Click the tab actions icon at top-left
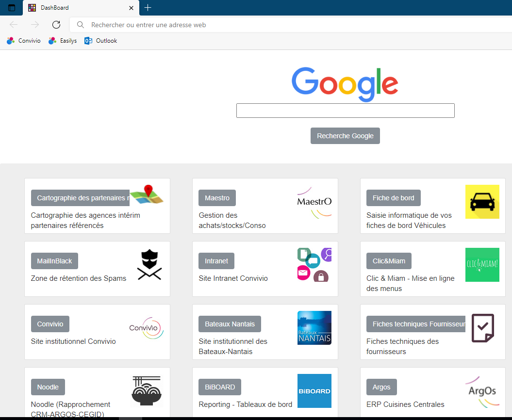The width and height of the screenshot is (512, 420). pyautogui.click(x=12, y=8)
